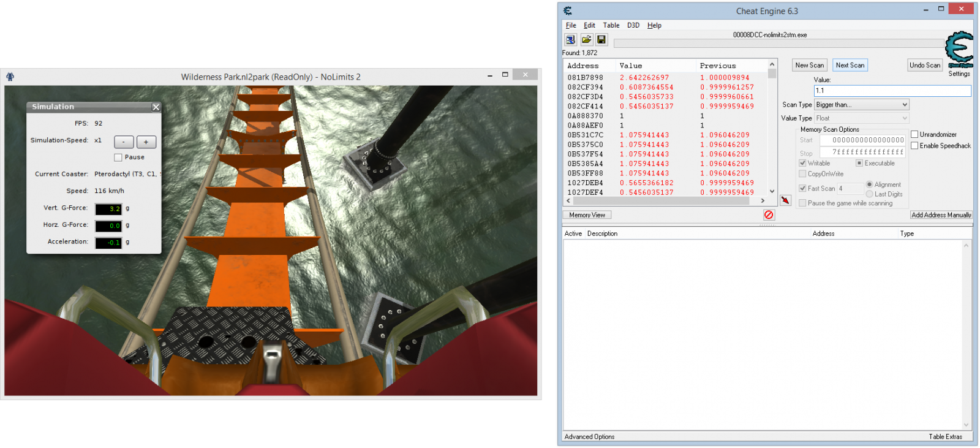This screenshot has height=448, width=980.
Task: Select result row with address 082CF394
Action: click(665, 88)
